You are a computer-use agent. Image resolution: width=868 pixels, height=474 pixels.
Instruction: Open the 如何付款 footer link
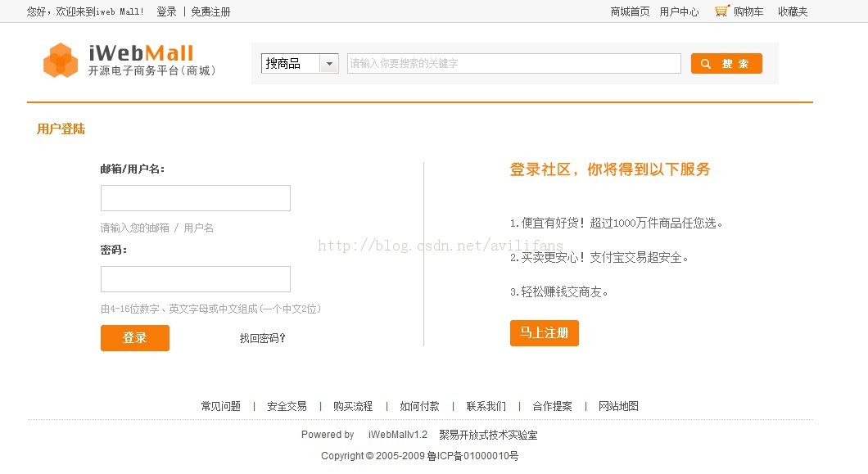(419, 406)
